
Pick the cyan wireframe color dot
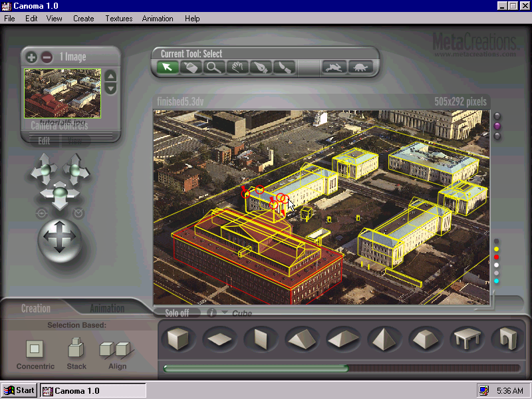(x=496, y=281)
